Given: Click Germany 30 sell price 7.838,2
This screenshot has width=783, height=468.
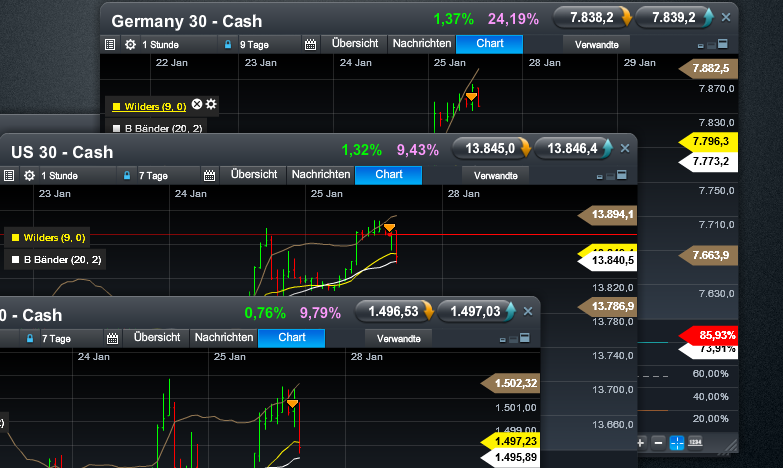Looking at the screenshot, I should [x=592, y=17].
